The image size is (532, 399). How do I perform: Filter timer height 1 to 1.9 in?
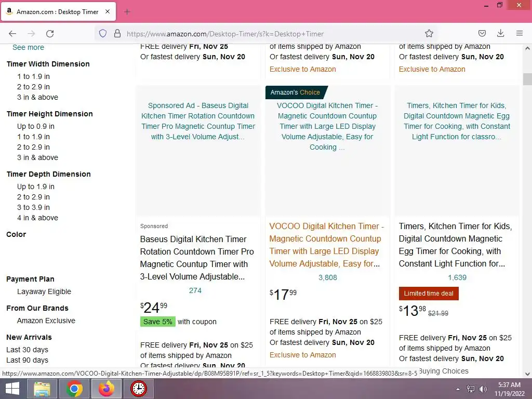[x=33, y=137]
